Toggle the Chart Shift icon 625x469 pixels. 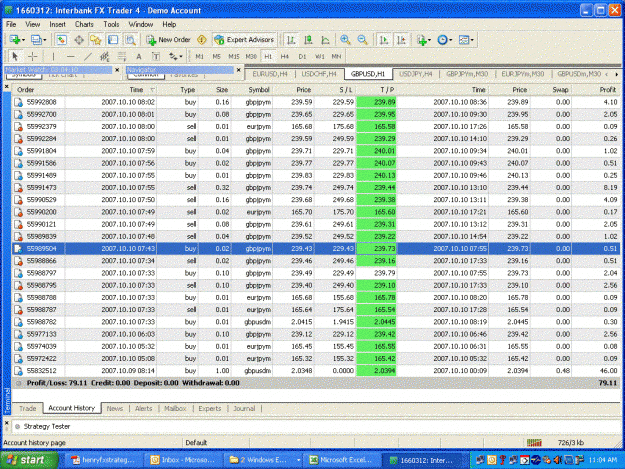(401, 40)
